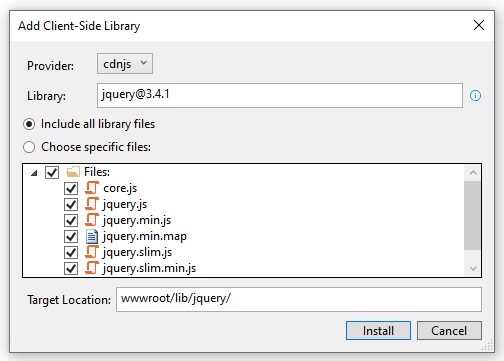Viewport: 504px width, 361px height.
Task: Select Include all library files option
Action: [29, 124]
